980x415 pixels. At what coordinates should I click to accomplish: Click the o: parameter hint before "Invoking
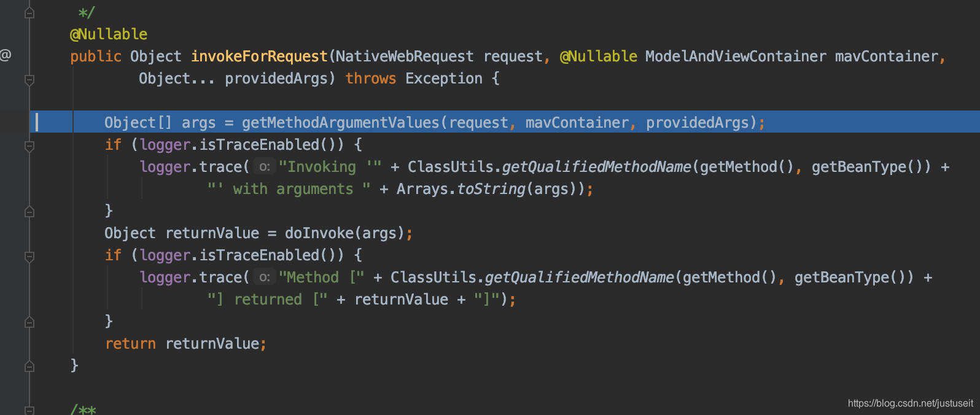point(265,167)
